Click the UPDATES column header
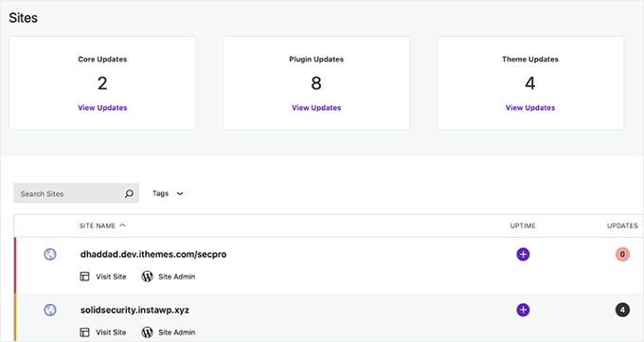This screenshot has width=644, height=342. pos(622,225)
